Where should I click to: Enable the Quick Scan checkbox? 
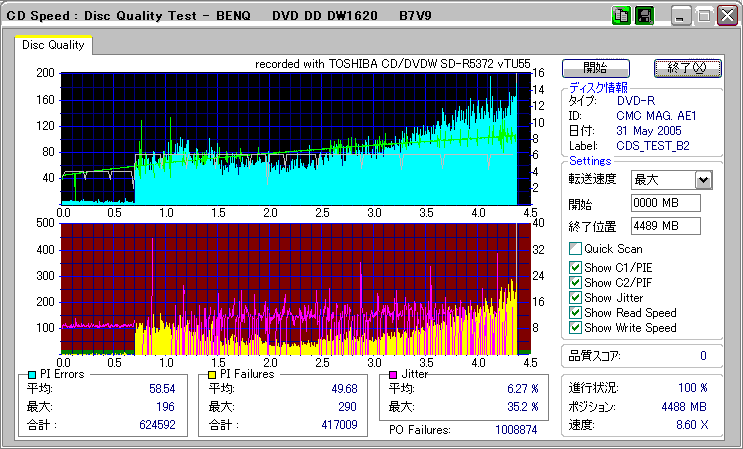click(574, 249)
